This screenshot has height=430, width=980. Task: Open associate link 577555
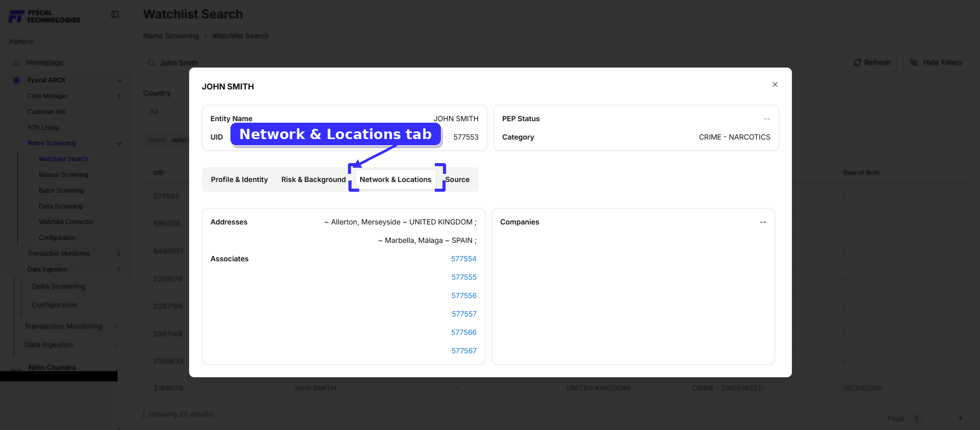pos(463,277)
